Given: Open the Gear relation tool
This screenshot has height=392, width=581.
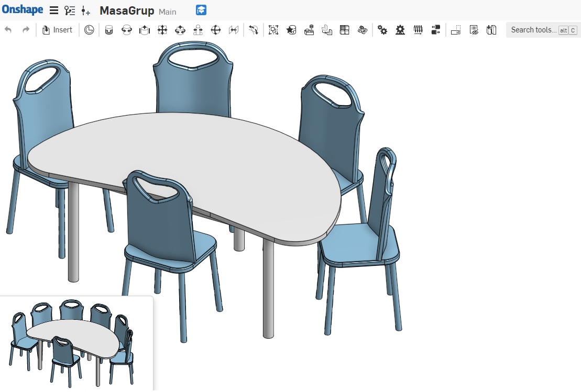Looking at the screenshot, I should (x=382, y=30).
